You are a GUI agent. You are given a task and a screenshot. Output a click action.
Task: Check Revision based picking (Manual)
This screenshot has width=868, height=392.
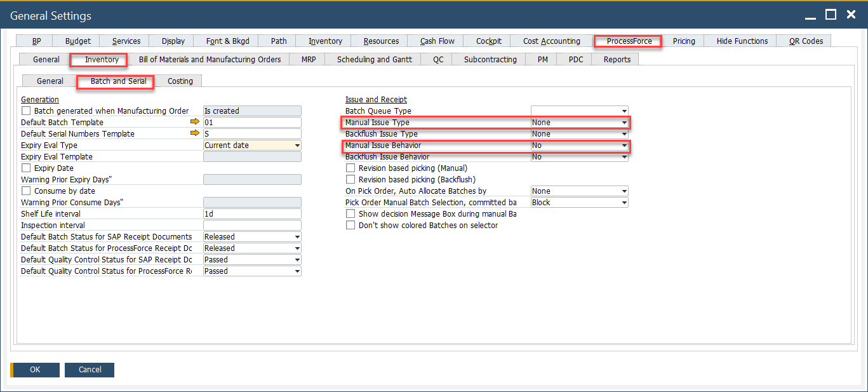pyautogui.click(x=350, y=168)
